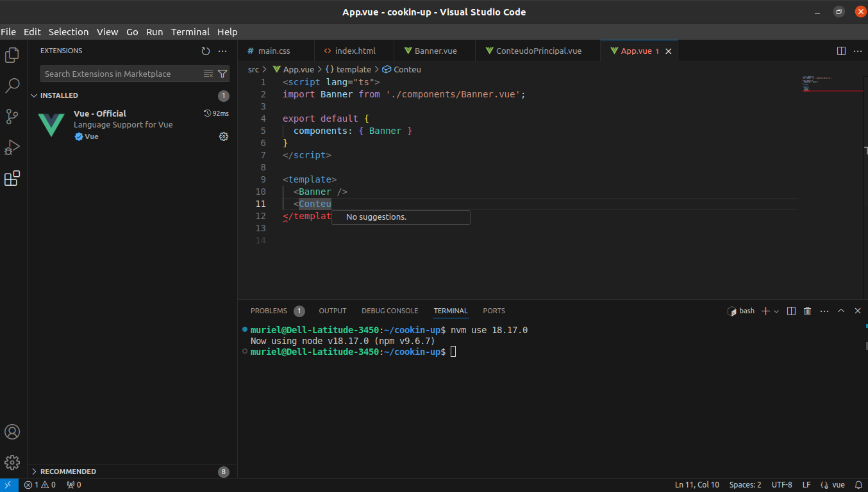Image resolution: width=868 pixels, height=492 pixels.
Task: Split the editor to the right
Action: coord(842,51)
